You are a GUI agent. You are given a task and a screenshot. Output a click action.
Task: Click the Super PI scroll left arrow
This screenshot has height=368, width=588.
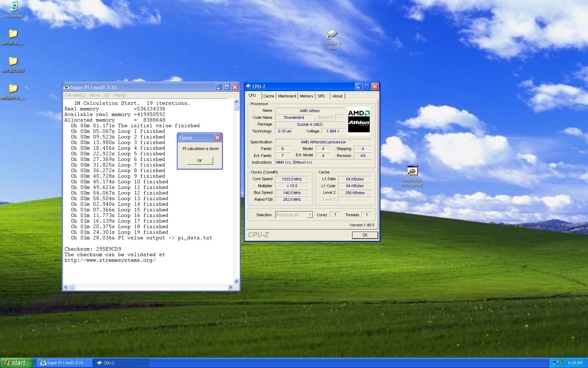(x=66, y=287)
